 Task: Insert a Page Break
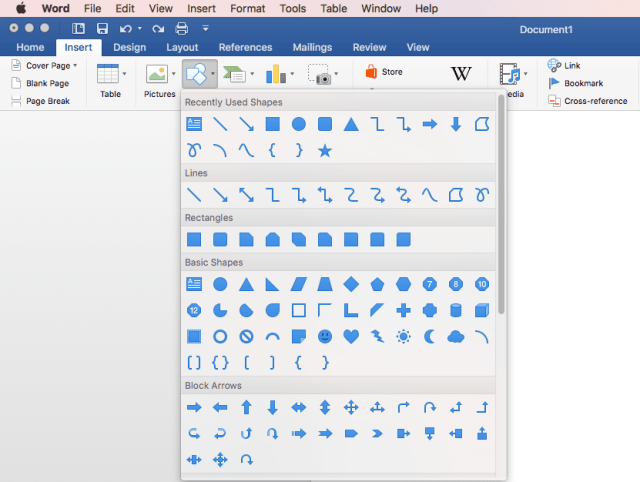[47, 101]
